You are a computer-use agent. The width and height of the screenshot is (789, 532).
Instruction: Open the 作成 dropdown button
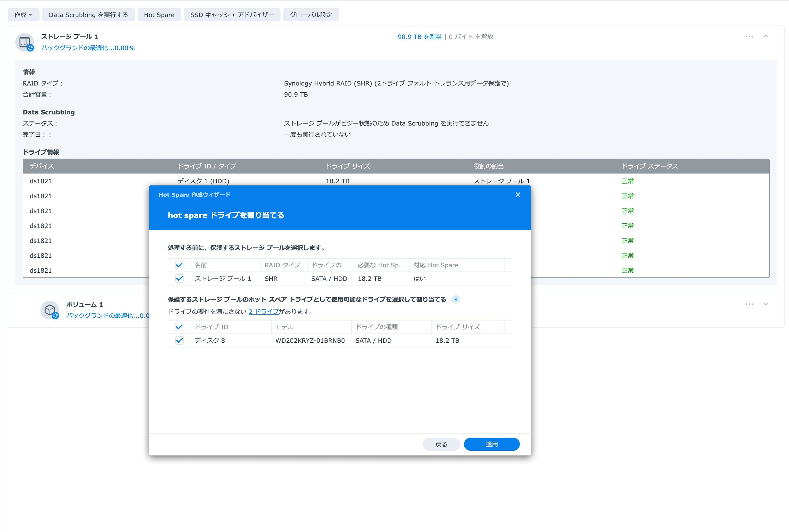click(x=23, y=15)
